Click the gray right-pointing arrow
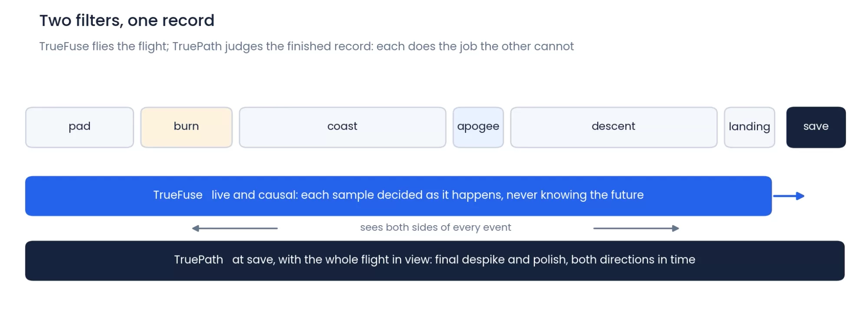The height and width of the screenshot is (315, 868). click(x=636, y=228)
